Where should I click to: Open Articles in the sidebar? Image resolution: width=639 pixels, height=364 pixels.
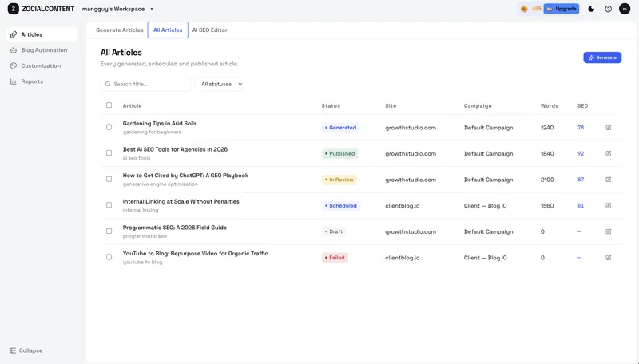point(42,34)
